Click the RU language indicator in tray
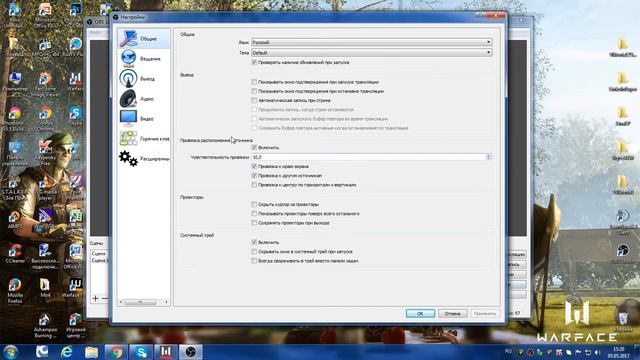640x360 pixels. pyautogui.click(x=509, y=351)
